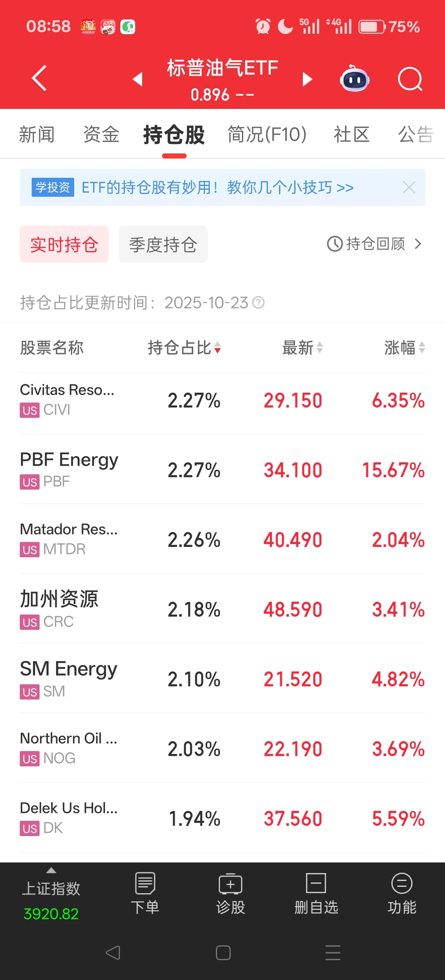Open ETF持仓股 tips banner link
The image size is (445, 980).
pyautogui.click(x=218, y=187)
